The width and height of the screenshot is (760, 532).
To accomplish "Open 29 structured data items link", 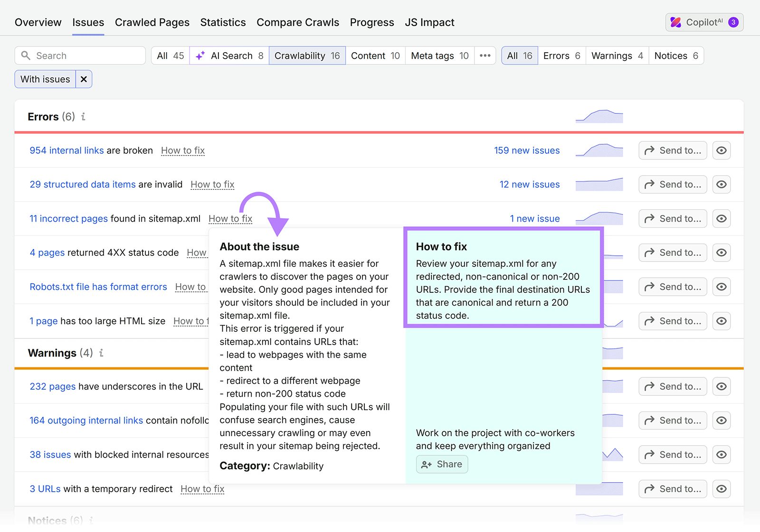I will point(83,185).
